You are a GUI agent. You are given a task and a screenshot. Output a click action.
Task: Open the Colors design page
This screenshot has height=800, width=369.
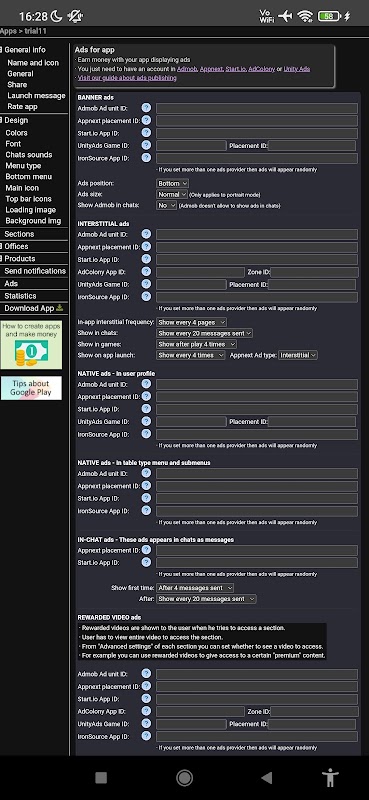(16, 133)
